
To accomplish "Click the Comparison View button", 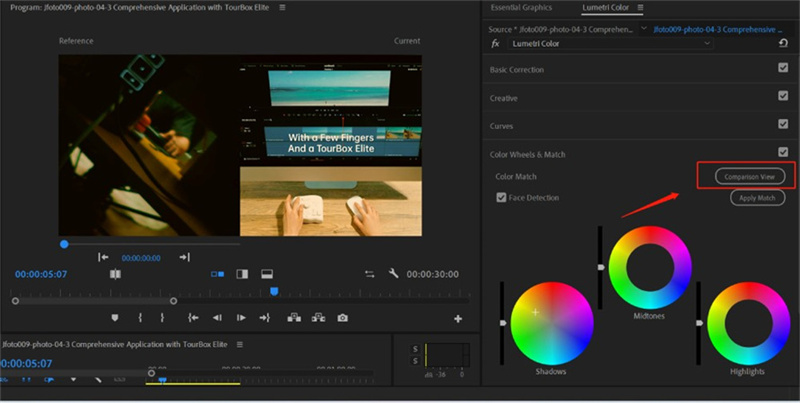I will point(750,176).
